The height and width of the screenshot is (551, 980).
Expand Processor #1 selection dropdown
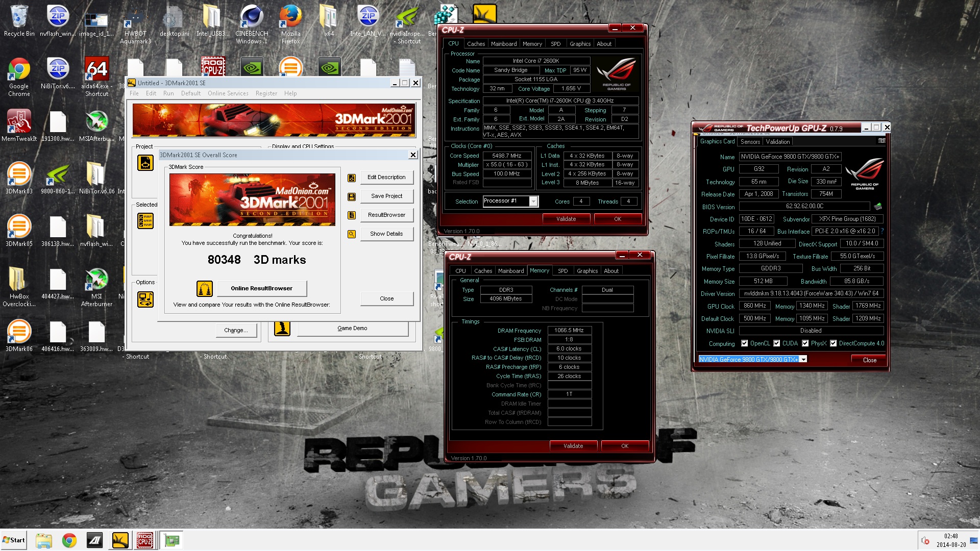(x=533, y=202)
